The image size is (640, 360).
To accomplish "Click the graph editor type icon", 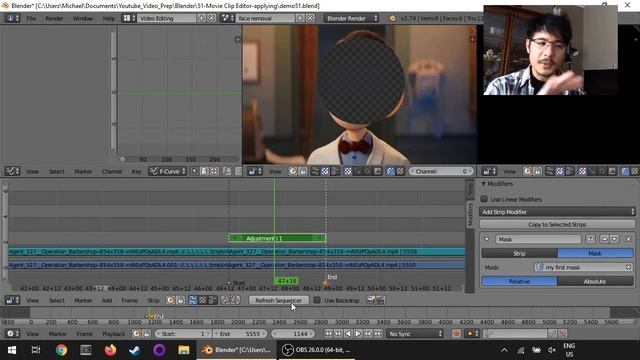I will (x=12, y=171).
